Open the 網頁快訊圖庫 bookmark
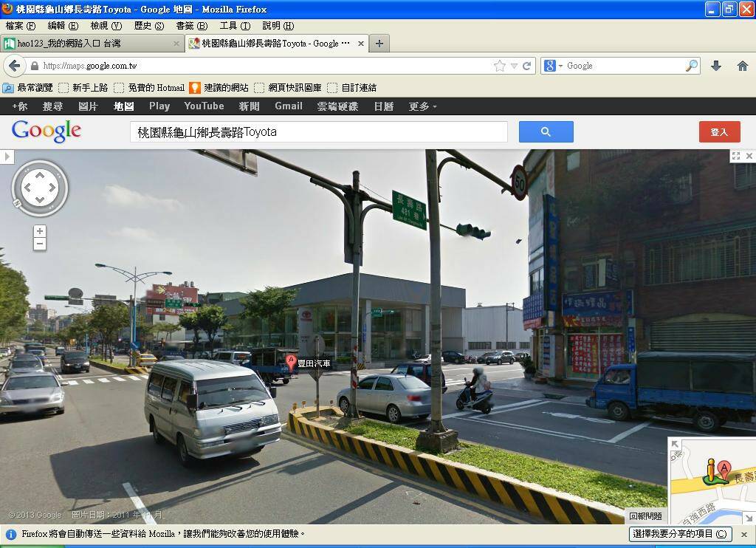This screenshot has width=756, height=548. (289, 88)
